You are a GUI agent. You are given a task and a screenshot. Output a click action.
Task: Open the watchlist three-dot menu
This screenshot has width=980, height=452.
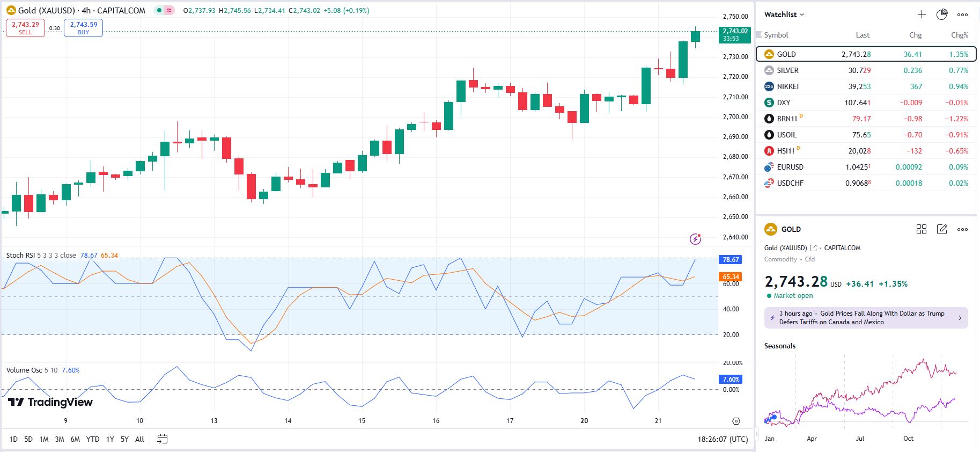(x=963, y=14)
